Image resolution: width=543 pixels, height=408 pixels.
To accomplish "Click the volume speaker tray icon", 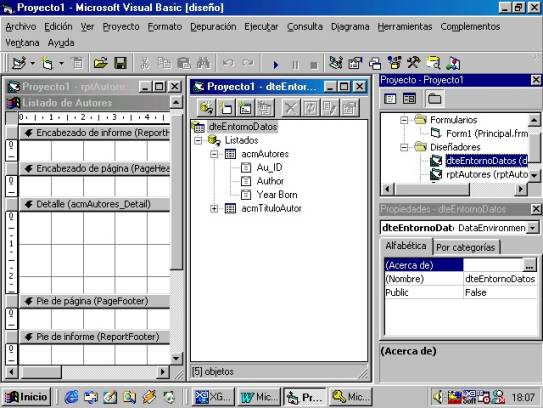I will (x=438, y=397).
